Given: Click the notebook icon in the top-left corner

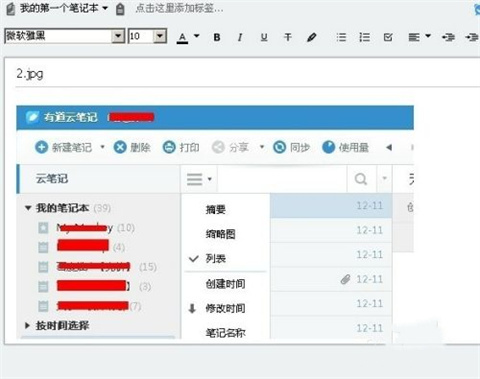Looking at the screenshot, I should (11, 9).
